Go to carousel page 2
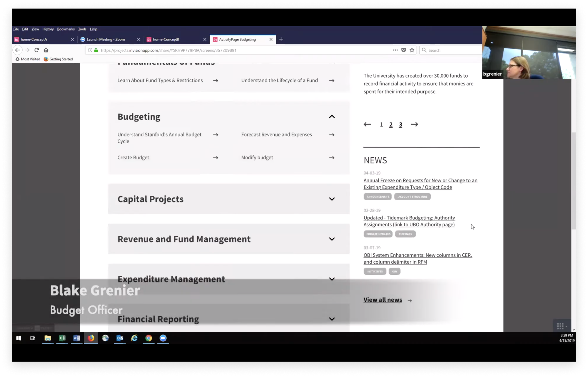 pyautogui.click(x=391, y=125)
